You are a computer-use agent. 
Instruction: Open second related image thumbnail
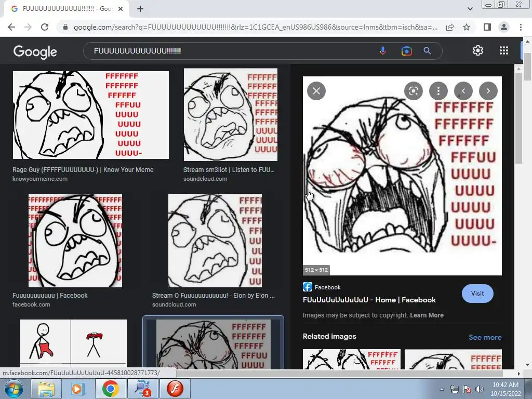tap(453, 359)
